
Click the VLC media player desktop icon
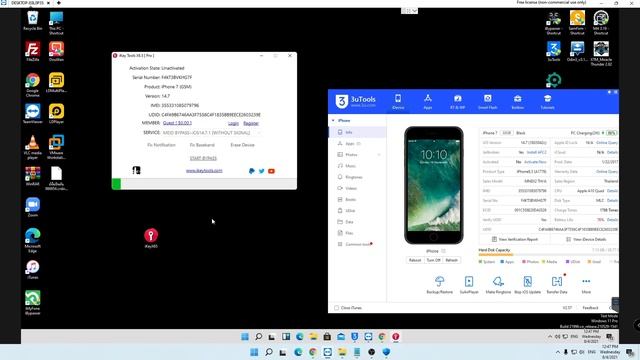[x=33, y=147]
